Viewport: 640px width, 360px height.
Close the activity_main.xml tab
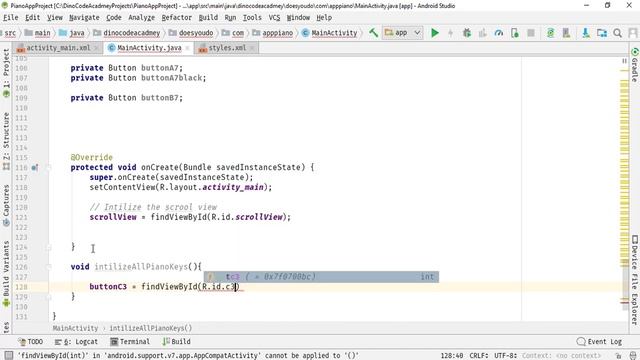click(97, 48)
